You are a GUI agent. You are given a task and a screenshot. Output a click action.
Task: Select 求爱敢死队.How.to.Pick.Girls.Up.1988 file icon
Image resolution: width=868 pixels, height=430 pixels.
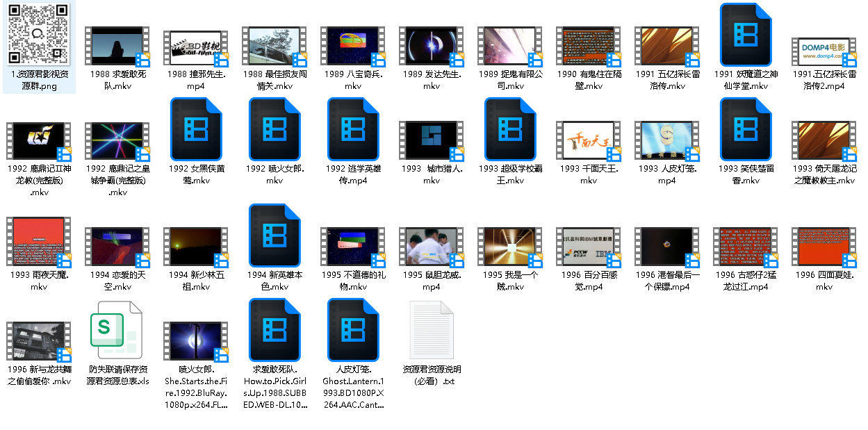tap(274, 330)
